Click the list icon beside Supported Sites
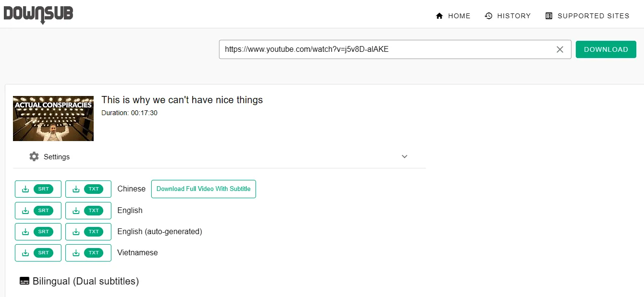This screenshot has width=644, height=297. click(x=549, y=16)
